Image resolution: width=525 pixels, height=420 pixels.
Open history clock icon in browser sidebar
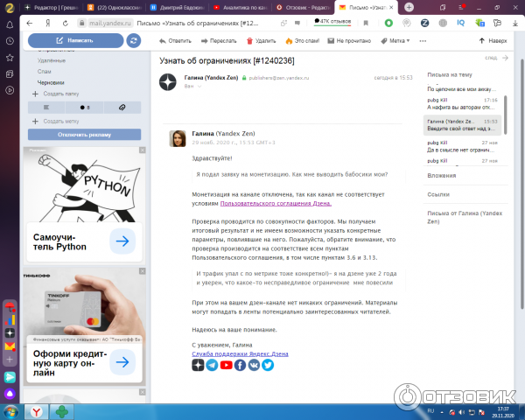tap(10, 41)
